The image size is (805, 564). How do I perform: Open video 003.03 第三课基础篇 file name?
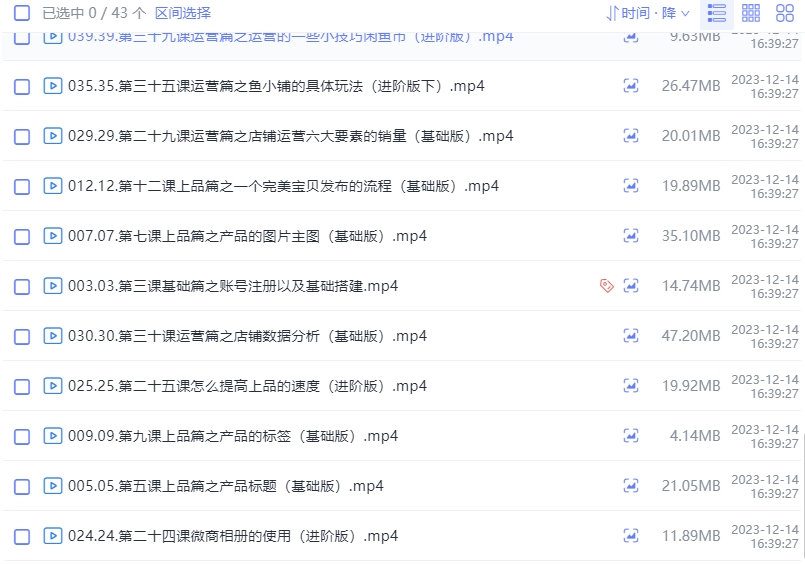[x=233, y=286]
